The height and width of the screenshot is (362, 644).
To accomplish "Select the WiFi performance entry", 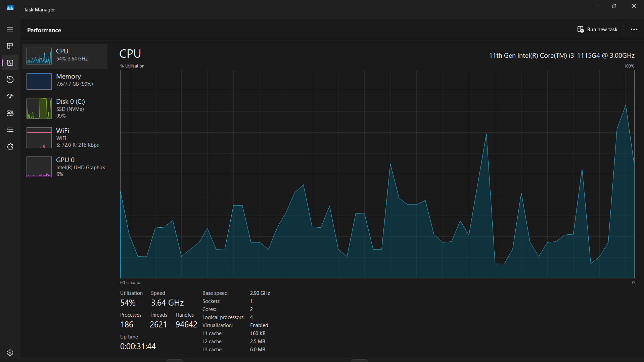I will (65, 138).
